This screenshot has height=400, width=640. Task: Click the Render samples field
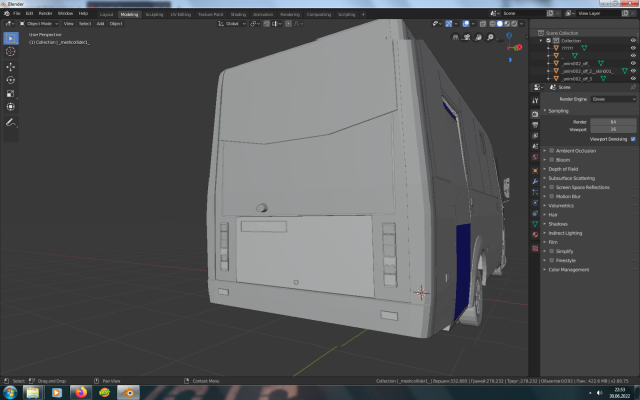[613, 122]
